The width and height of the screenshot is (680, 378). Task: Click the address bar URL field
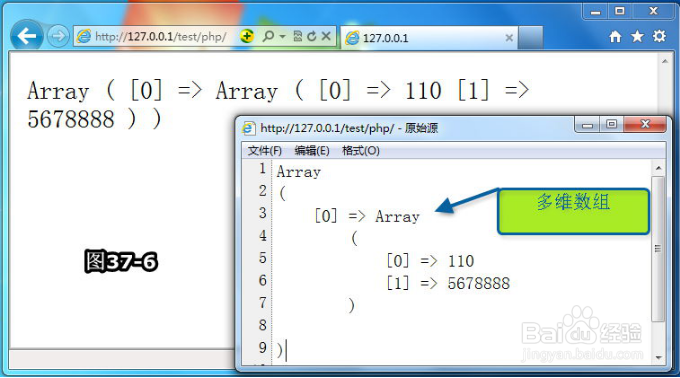[160, 37]
